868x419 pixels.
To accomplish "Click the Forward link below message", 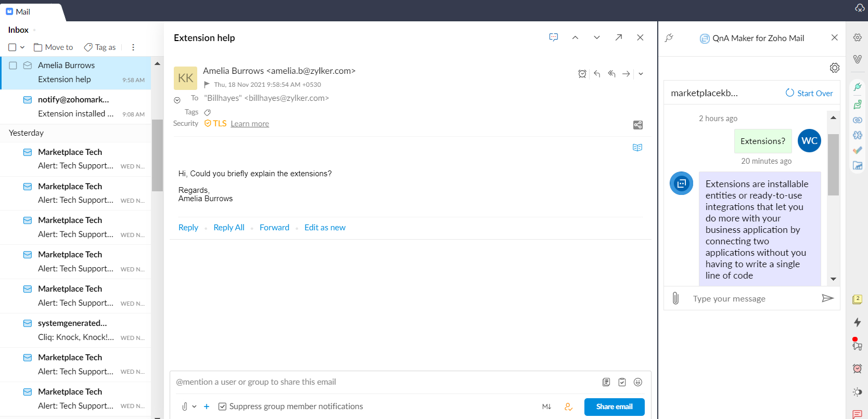I will pyautogui.click(x=274, y=228).
